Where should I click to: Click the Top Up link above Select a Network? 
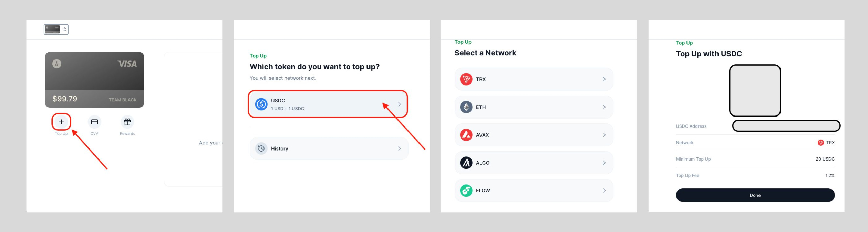click(x=463, y=42)
